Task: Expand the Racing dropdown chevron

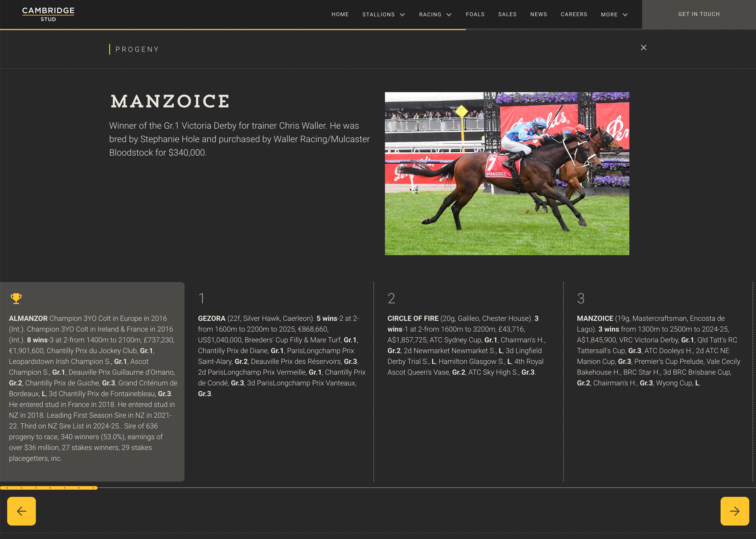Action: (449, 15)
